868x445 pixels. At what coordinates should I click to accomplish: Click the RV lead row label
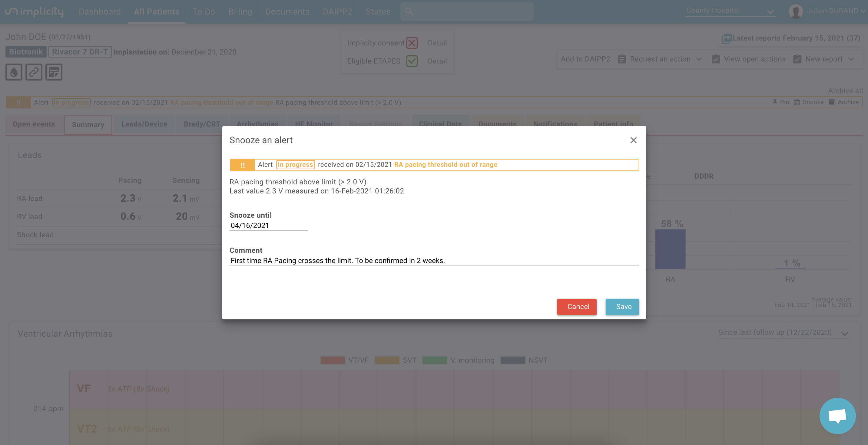pos(30,217)
